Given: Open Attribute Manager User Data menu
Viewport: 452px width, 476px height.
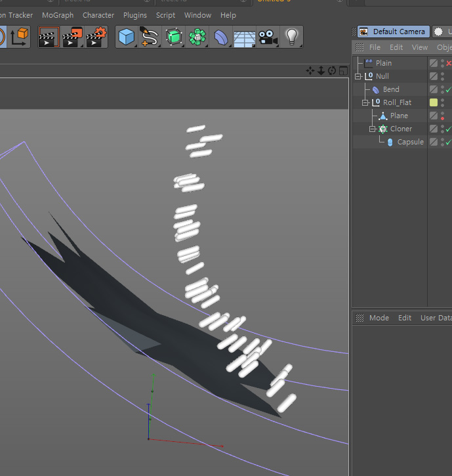Looking at the screenshot, I should coord(436,318).
